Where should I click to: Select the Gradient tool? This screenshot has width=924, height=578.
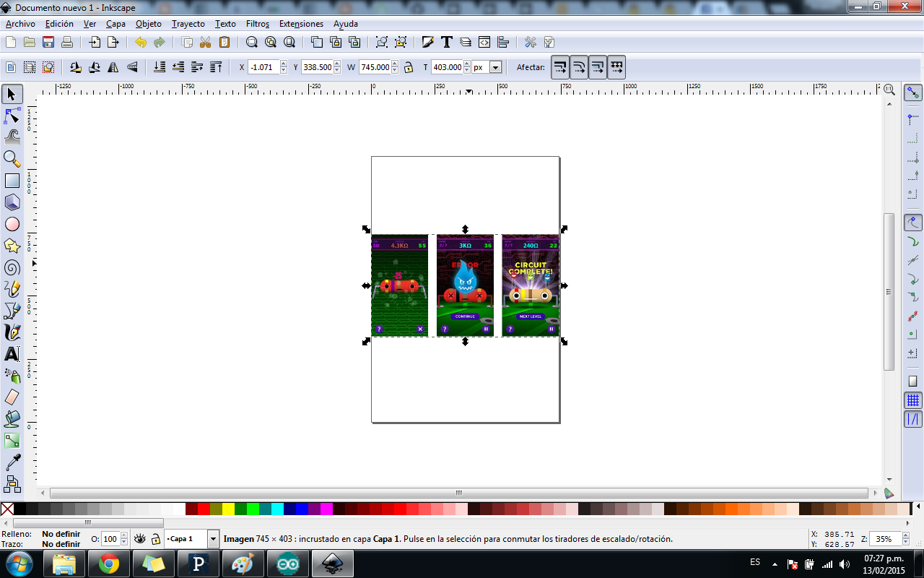tap(12, 440)
